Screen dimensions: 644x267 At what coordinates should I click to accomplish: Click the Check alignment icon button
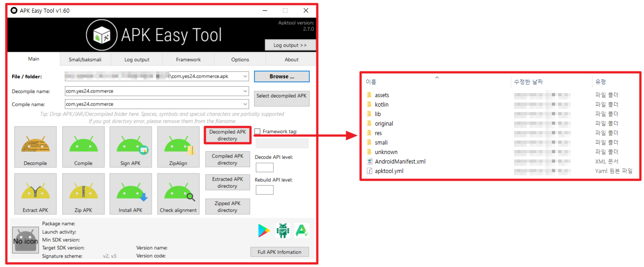click(179, 194)
